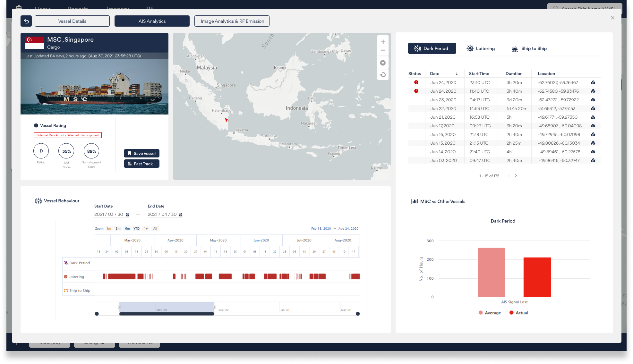Set timeline zoom to 1m
Screen dimensions: 633x364
109,229
